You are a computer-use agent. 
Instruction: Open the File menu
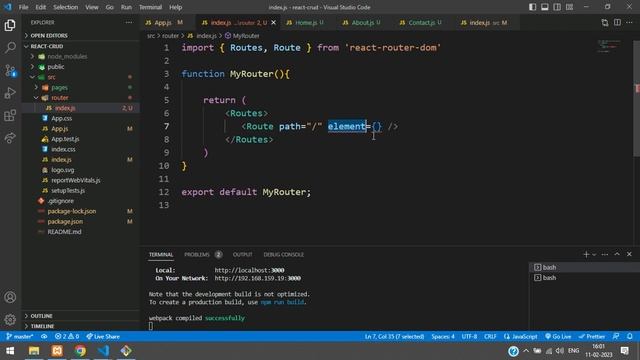click(x=23, y=7)
